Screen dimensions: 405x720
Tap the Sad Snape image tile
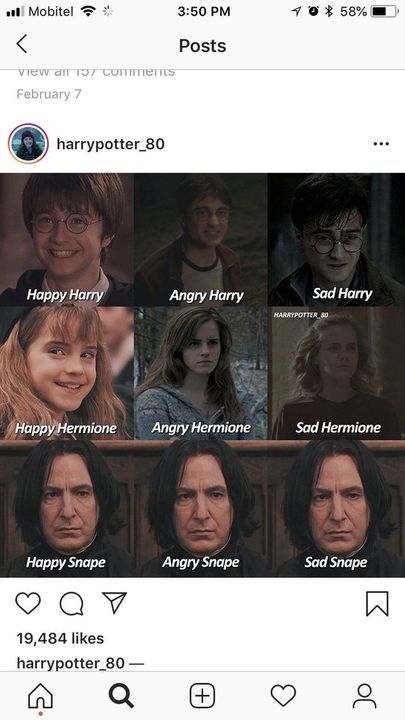(x=338, y=509)
